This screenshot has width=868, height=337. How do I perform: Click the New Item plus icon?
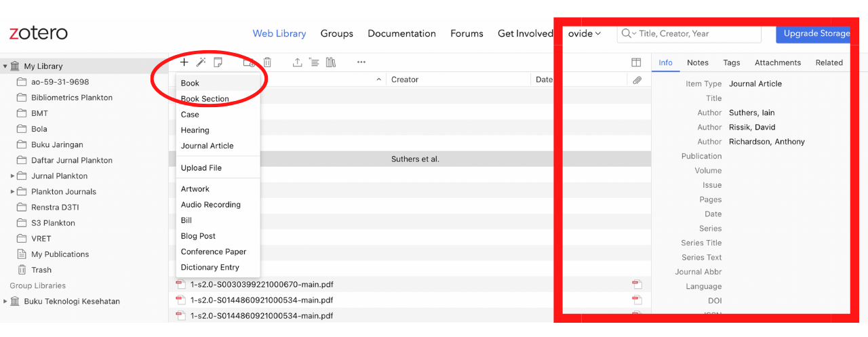click(x=184, y=62)
